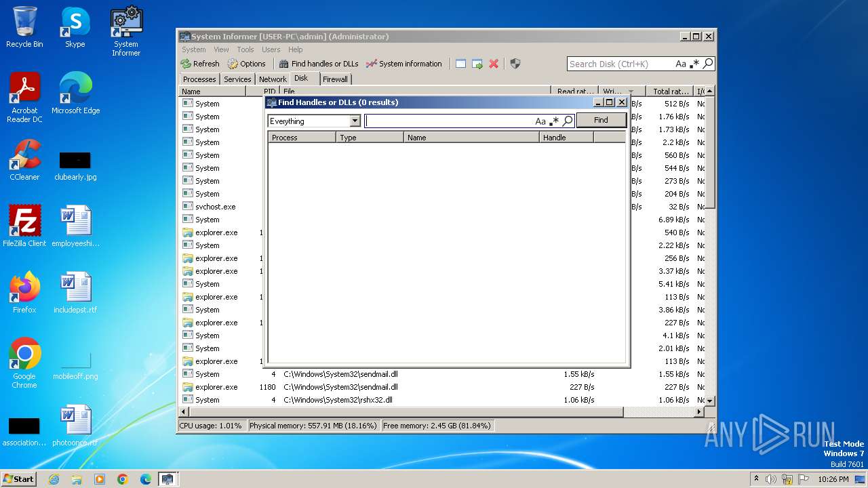The width and height of the screenshot is (868, 488).
Task: Click Physical memory status bar entry
Action: coord(313,426)
